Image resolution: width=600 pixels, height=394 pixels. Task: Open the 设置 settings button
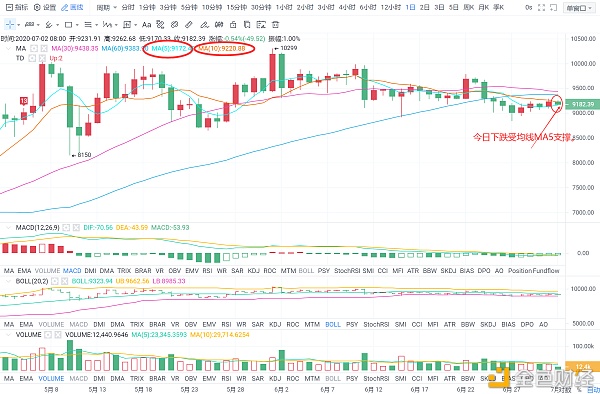coord(45,7)
